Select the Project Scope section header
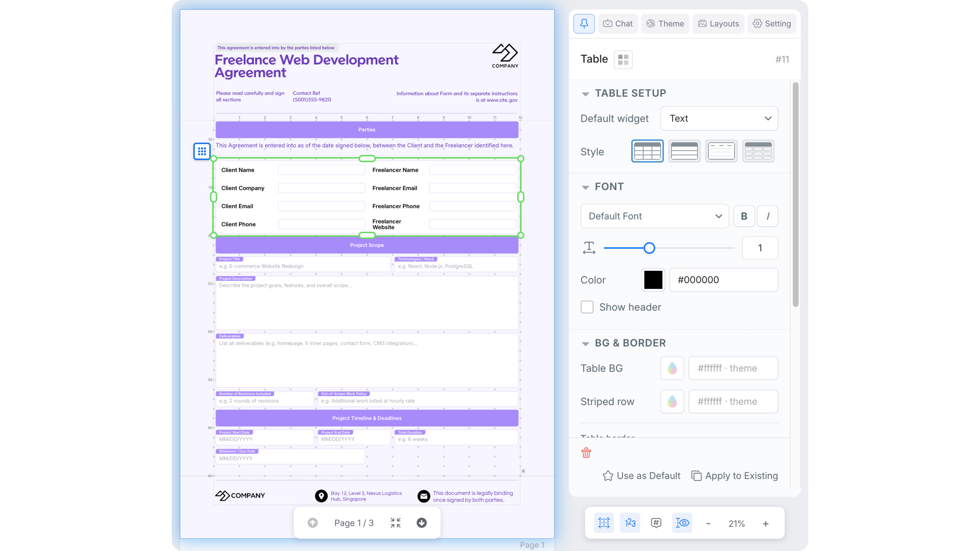Viewport: 980px width, 551px height. point(367,245)
